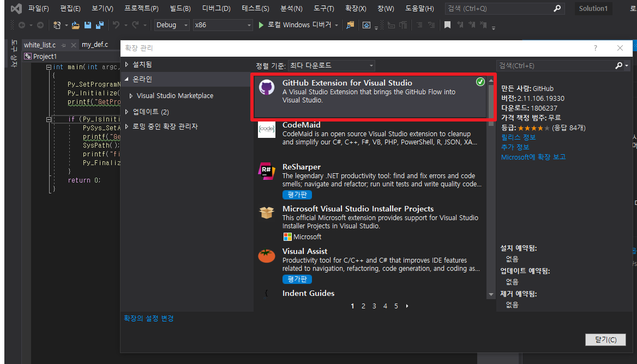Collapse the 온라인 category
Image resolution: width=637 pixels, height=364 pixels.
coord(127,79)
